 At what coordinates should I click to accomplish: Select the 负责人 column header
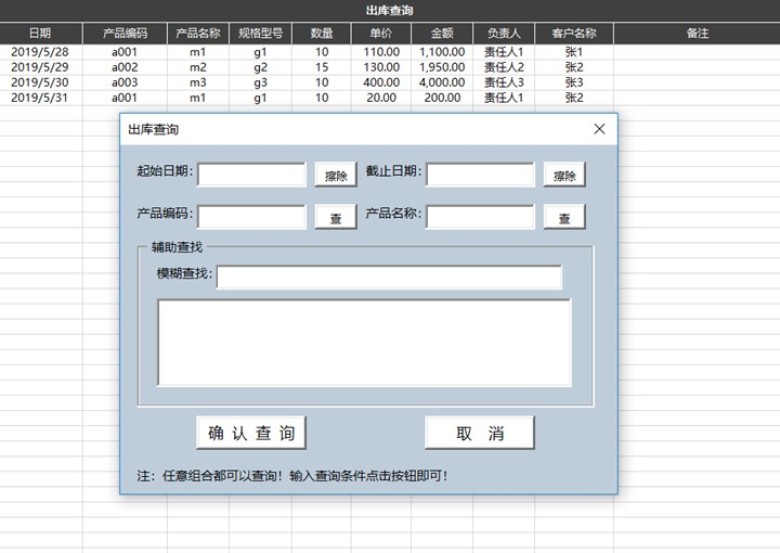504,33
